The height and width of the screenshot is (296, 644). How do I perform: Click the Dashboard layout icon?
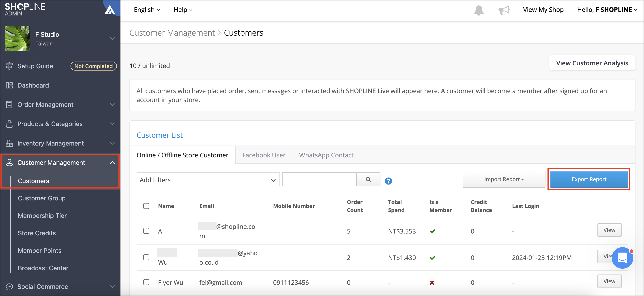9,85
